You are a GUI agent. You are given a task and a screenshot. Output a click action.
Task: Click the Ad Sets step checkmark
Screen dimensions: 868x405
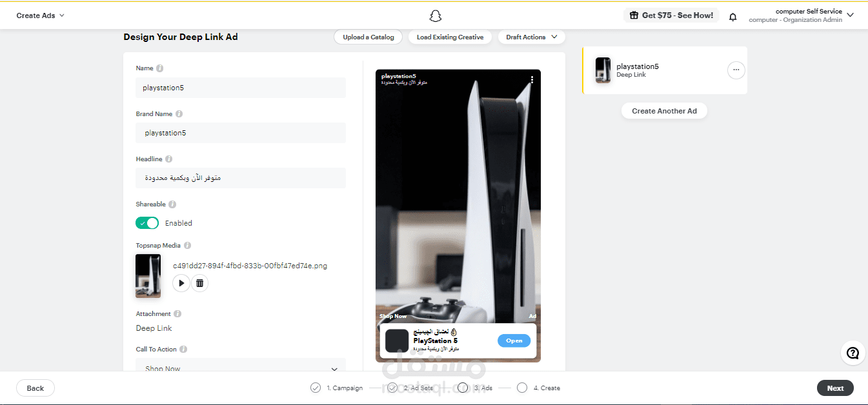click(x=393, y=388)
